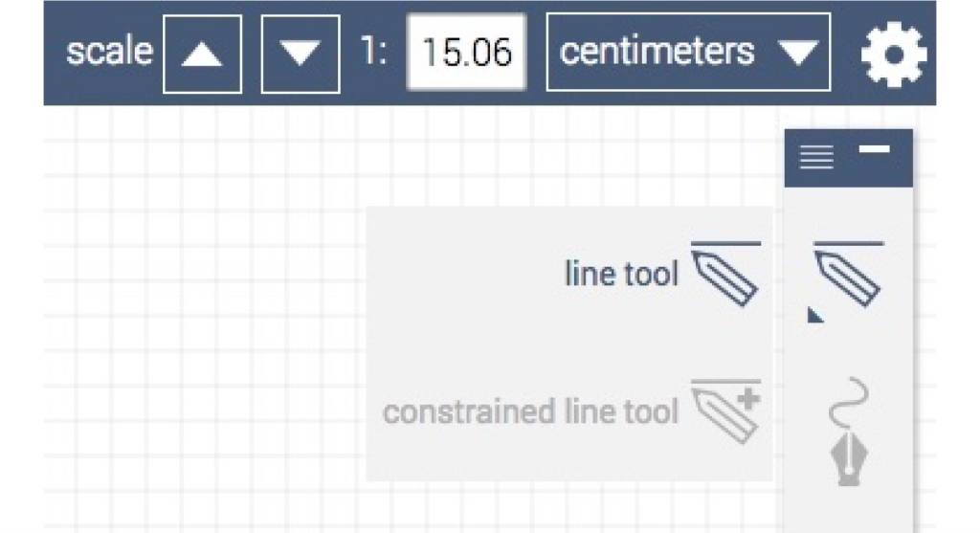Choose "line tool" label in flyout menu
The height and width of the screenshot is (533, 980).
pos(621,274)
